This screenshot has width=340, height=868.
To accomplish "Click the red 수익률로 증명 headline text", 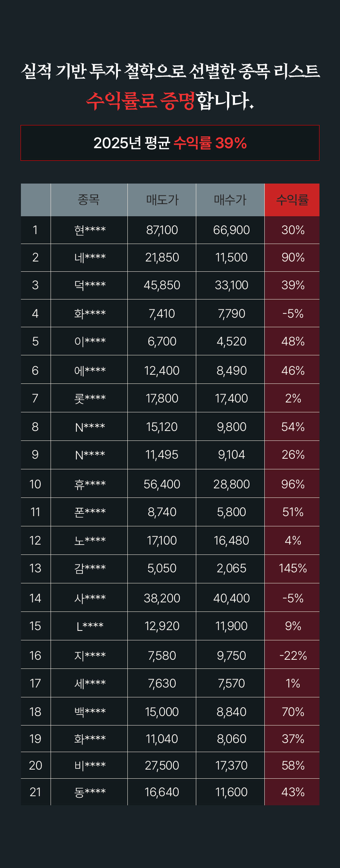I will tap(141, 101).
